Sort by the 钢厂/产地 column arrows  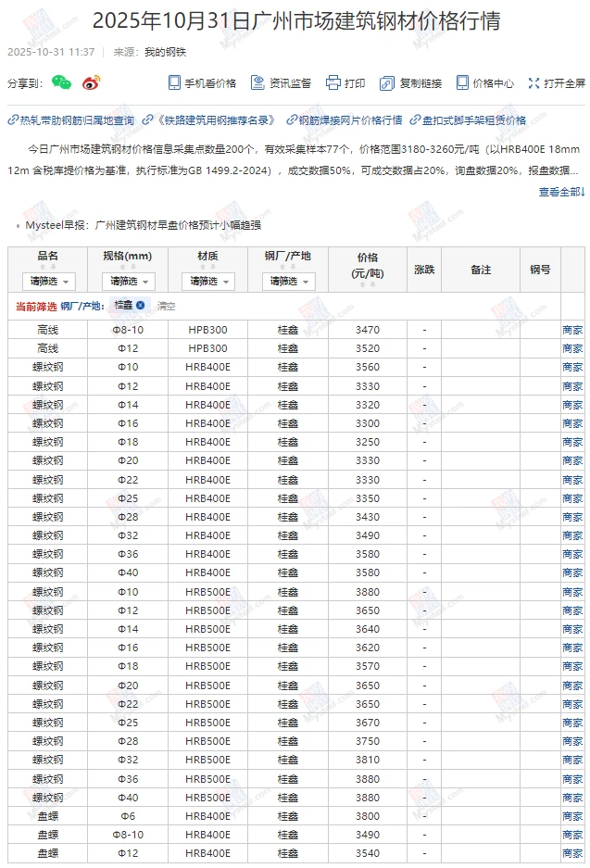coord(288,266)
